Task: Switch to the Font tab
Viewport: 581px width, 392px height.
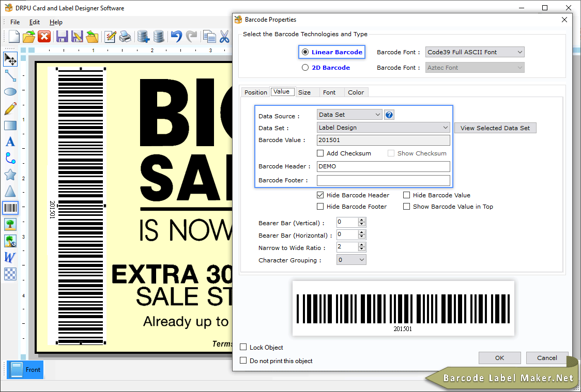Action: [329, 92]
